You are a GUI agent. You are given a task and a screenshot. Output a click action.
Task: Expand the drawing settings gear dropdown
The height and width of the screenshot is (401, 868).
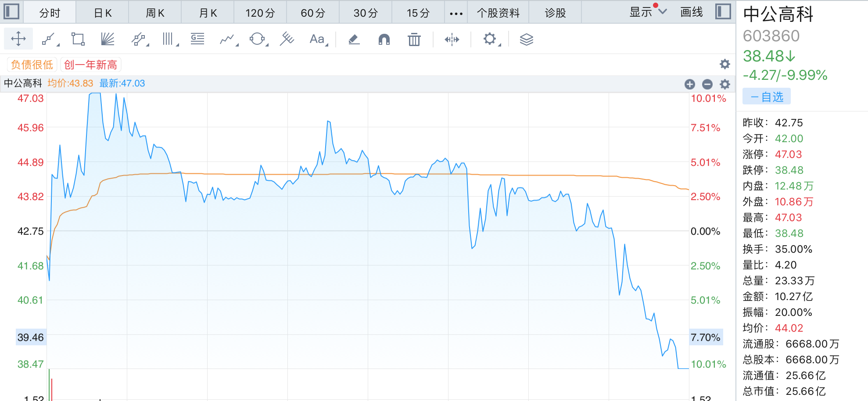point(490,39)
